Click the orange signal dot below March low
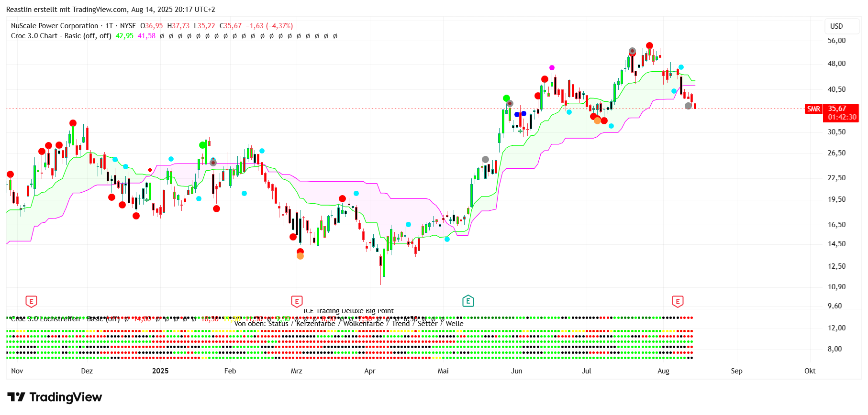The width and height of the screenshot is (868, 415). (x=300, y=256)
